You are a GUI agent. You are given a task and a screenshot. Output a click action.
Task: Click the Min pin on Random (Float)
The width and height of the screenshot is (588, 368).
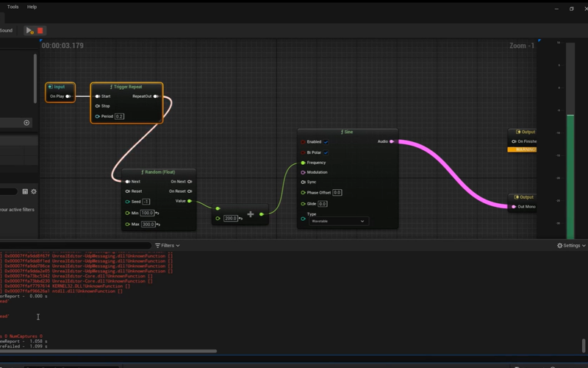point(127,213)
